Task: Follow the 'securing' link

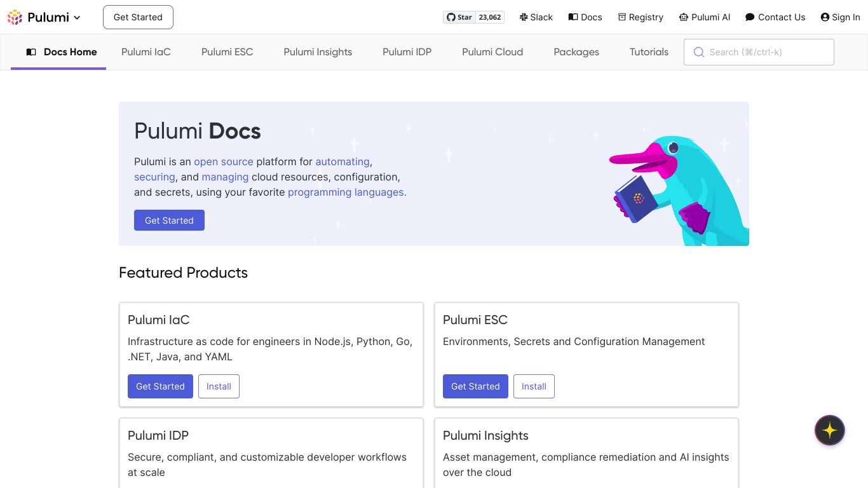Action: click(x=154, y=177)
